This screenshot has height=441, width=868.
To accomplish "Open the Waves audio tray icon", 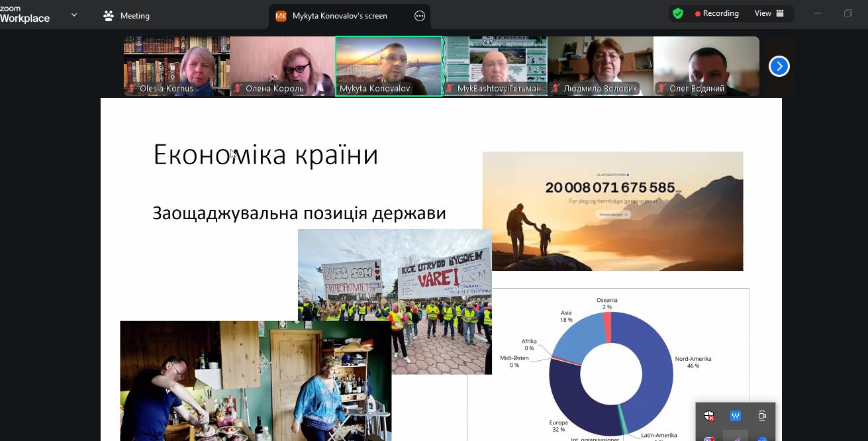I will point(736,416).
